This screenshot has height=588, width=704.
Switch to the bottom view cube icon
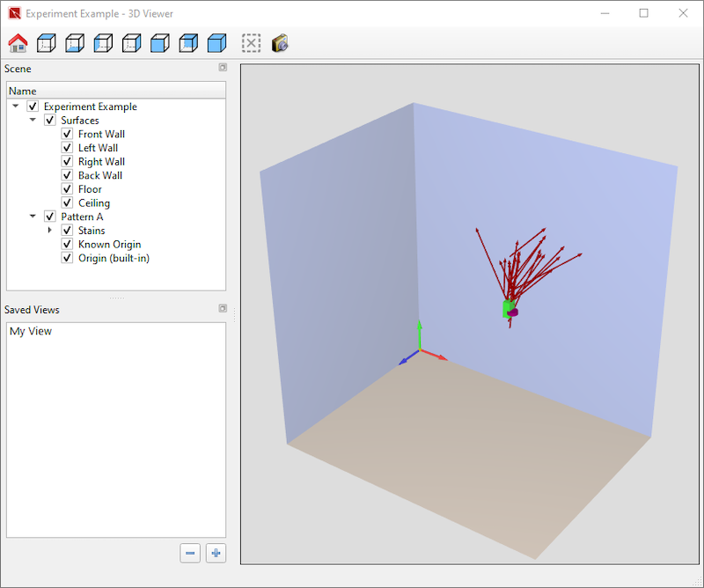75,44
